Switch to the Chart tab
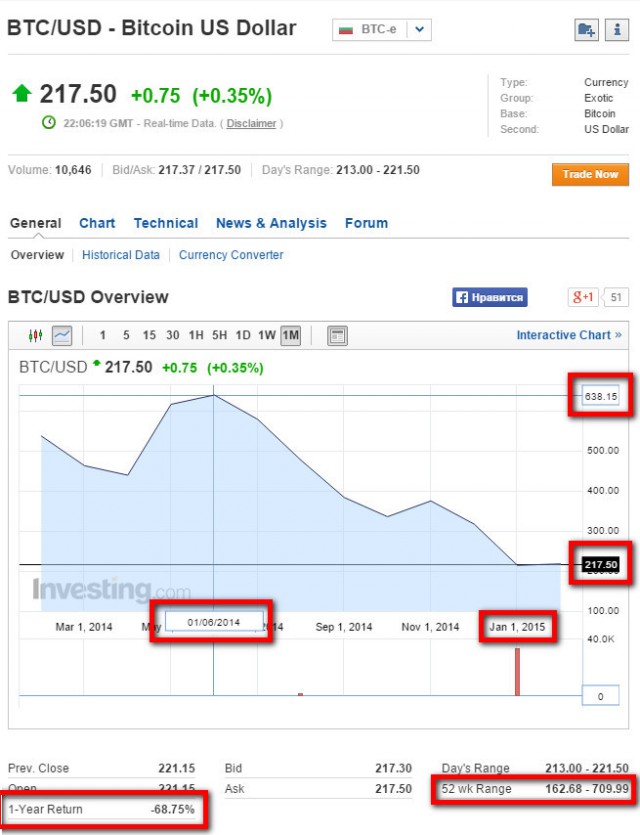The image size is (640, 835). click(97, 223)
